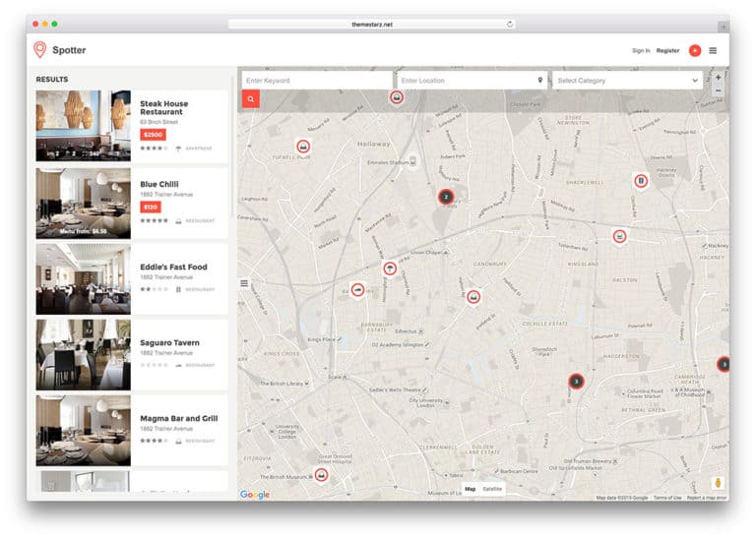Switch to Map view tab
756x539 pixels.
tap(471, 489)
